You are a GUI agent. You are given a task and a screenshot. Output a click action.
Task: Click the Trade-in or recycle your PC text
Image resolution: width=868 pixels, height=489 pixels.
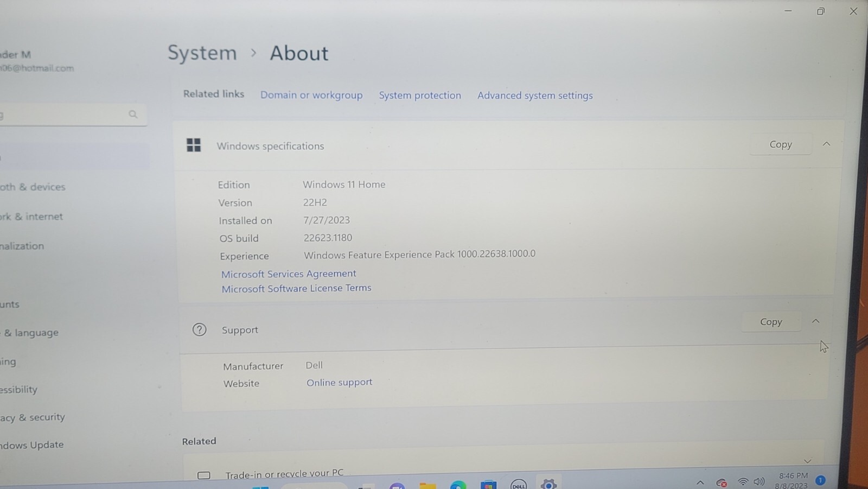[x=284, y=474]
